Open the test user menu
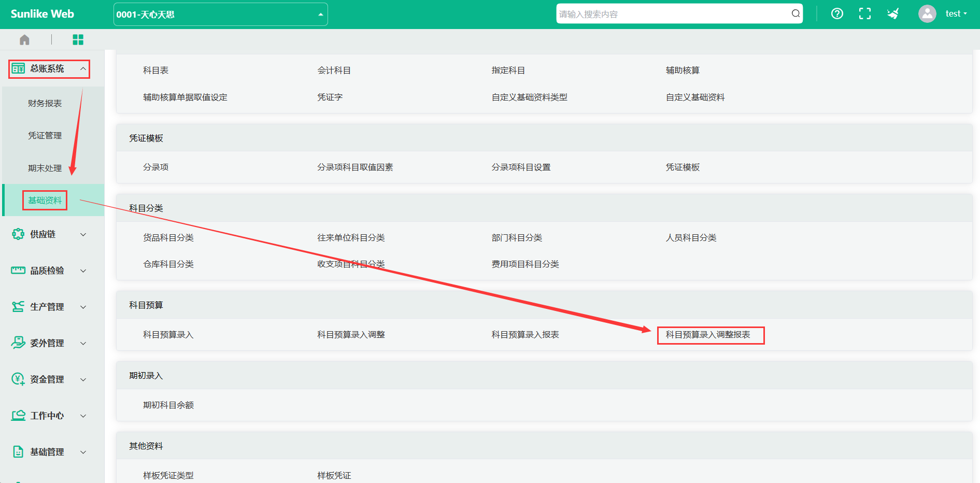Screen dimensions: 980x483 point(956,14)
